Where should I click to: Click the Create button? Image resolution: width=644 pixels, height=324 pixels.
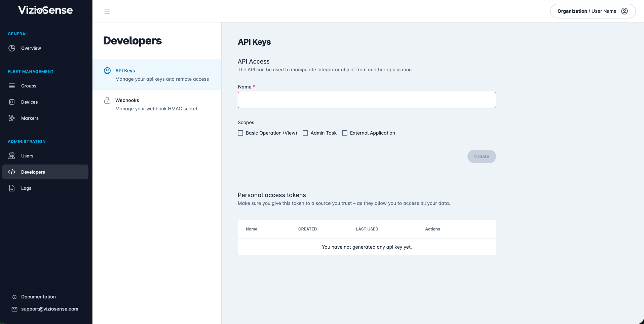click(482, 156)
